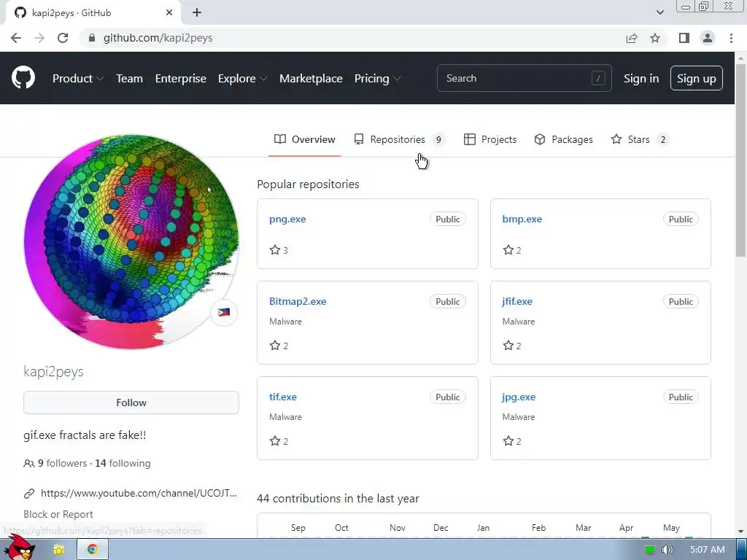The height and width of the screenshot is (560, 747).
Task: Expand the tab search chevron
Action: 659,12
